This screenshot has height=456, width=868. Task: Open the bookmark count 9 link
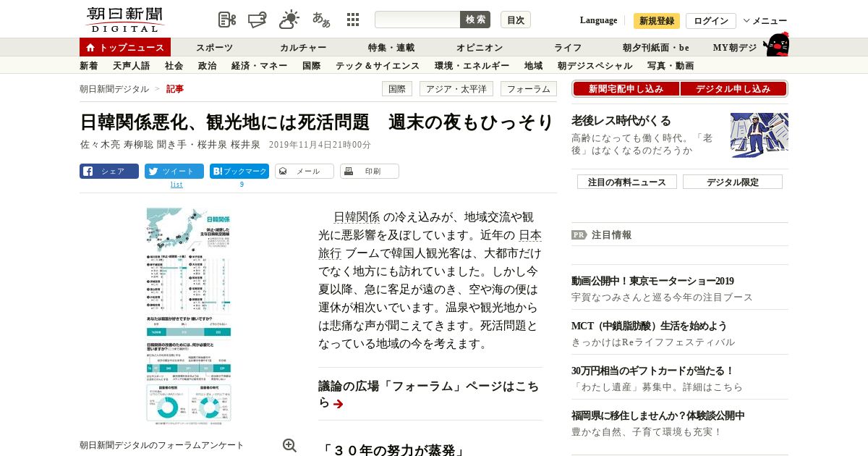(242, 185)
